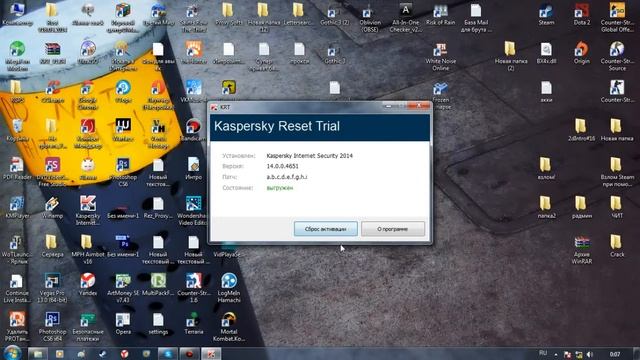640x360 pixels.
Task: Launch the Gothic 3 (2) shortcut
Action: coord(335,14)
